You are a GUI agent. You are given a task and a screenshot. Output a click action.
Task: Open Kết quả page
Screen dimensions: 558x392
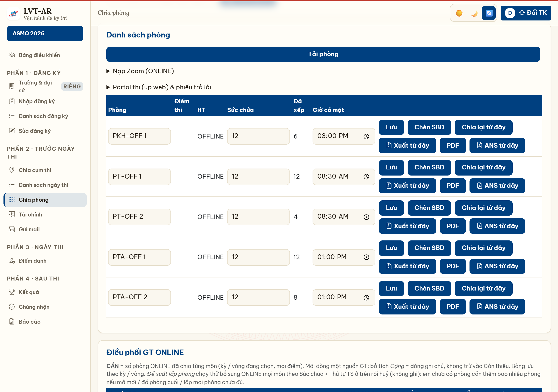45,292
